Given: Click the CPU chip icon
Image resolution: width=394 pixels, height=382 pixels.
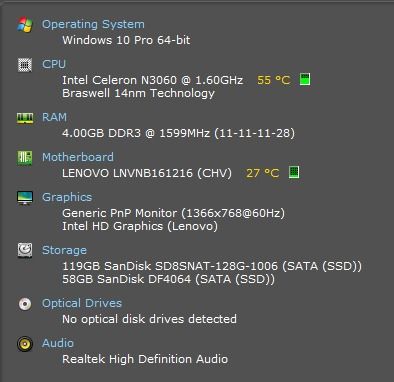Looking at the screenshot, I should [25, 65].
